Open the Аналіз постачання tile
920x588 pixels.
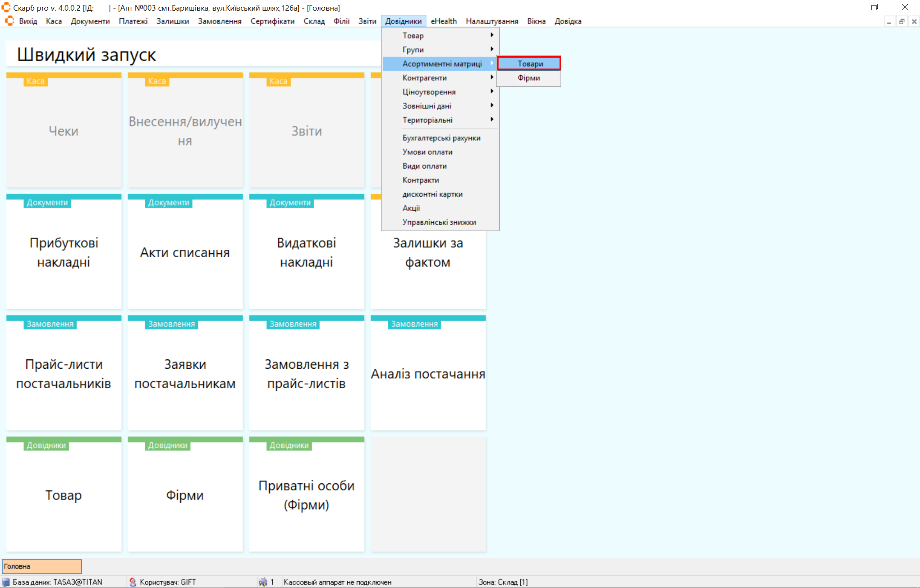[428, 373]
